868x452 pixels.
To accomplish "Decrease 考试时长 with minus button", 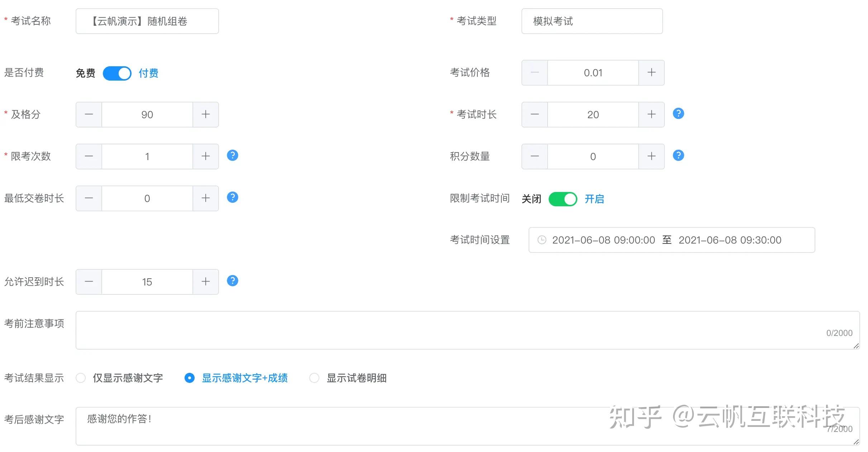I will pos(534,115).
